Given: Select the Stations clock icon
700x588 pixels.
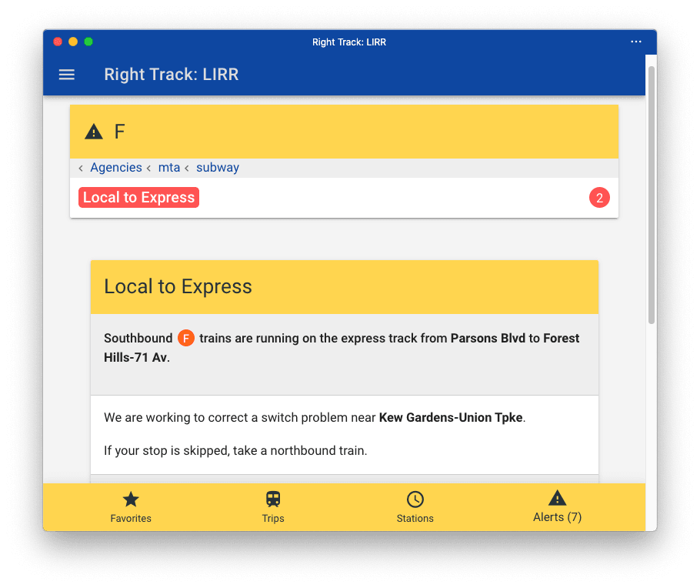Looking at the screenshot, I should click(415, 497).
